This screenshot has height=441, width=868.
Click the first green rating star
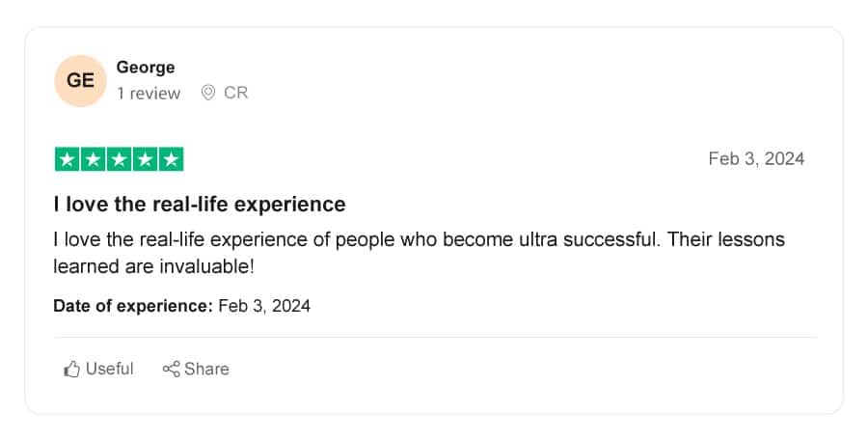(67, 159)
